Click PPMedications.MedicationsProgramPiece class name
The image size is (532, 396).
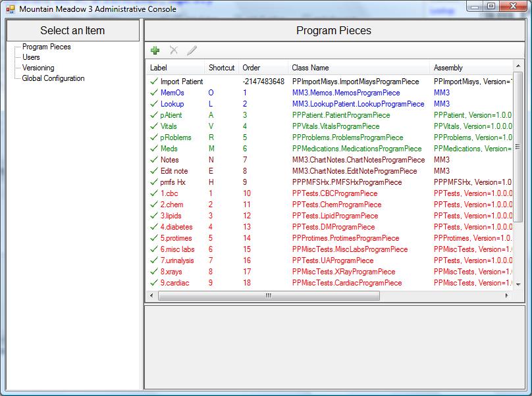pos(357,149)
